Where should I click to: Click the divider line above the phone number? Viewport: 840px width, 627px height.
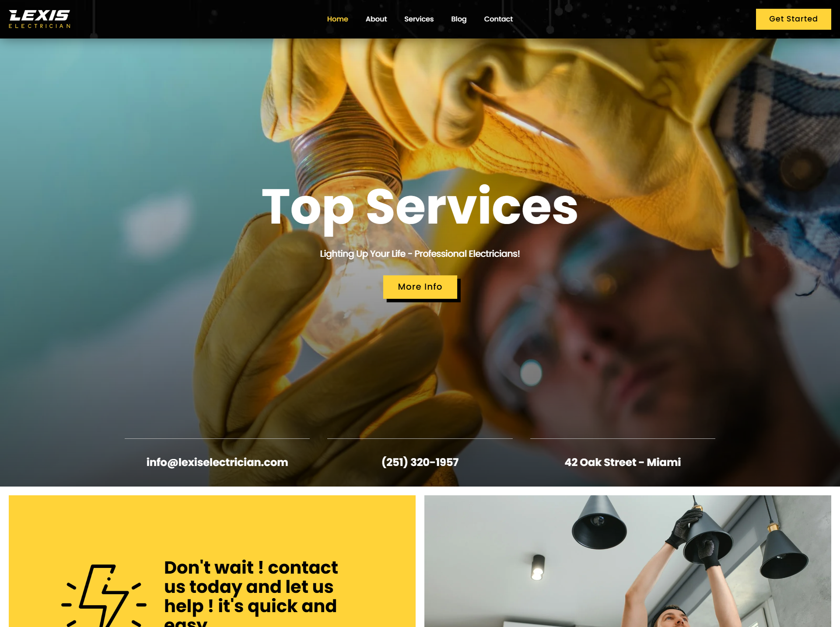[420, 438]
